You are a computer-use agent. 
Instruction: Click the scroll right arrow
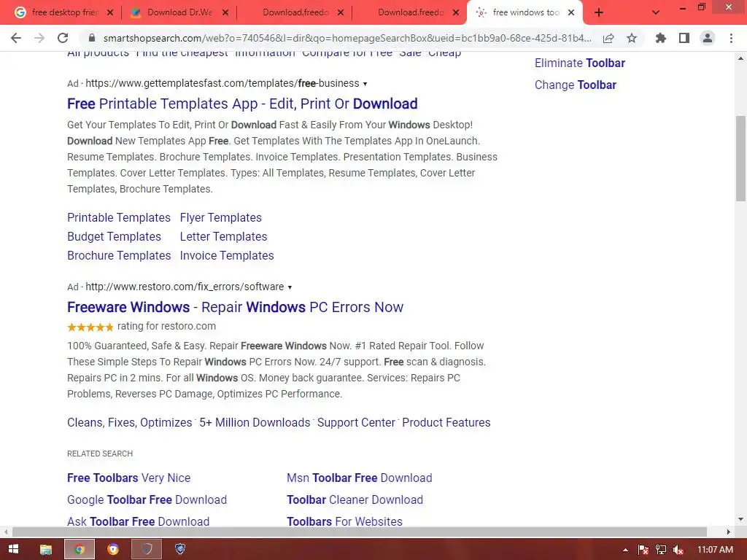point(728,532)
